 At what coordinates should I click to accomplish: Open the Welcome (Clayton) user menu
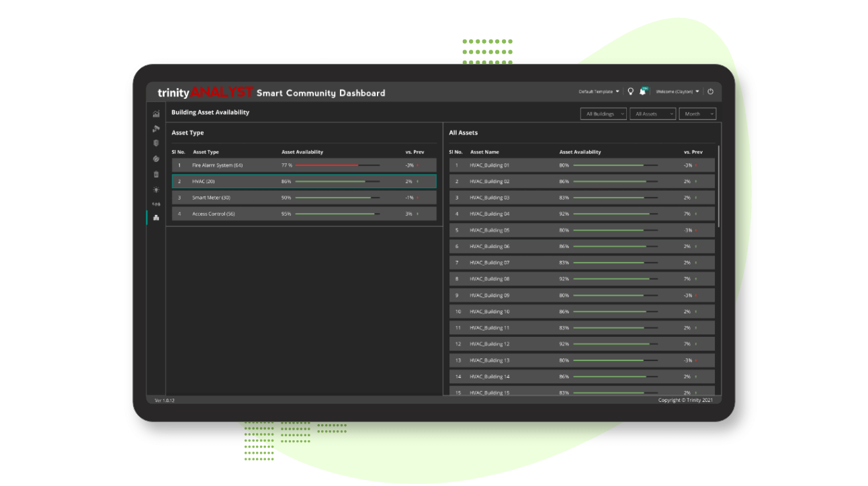click(677, 91)
